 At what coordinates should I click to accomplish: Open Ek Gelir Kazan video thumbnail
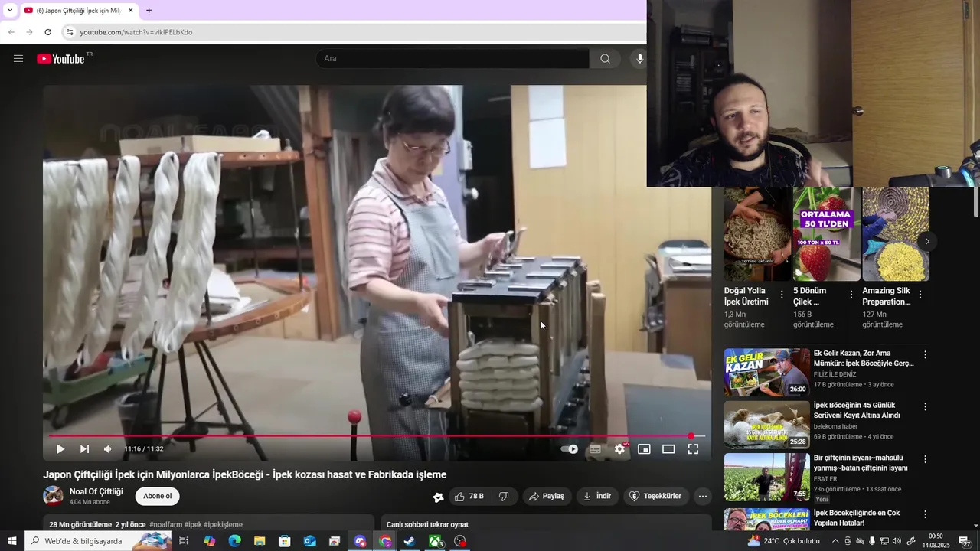pos(767,372)
